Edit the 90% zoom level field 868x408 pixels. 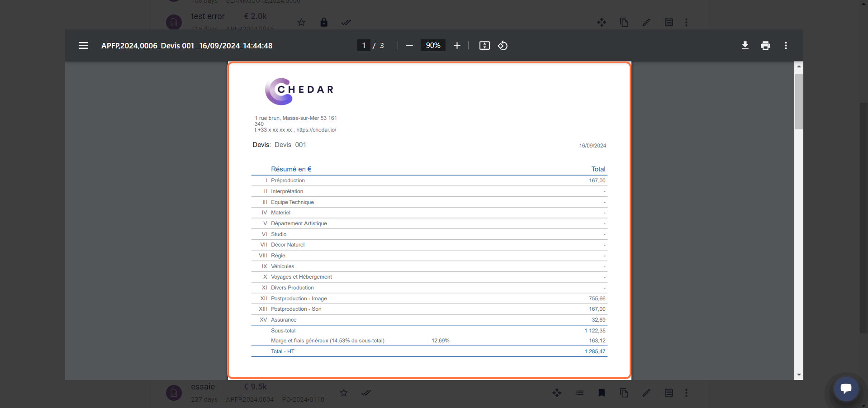433,45
